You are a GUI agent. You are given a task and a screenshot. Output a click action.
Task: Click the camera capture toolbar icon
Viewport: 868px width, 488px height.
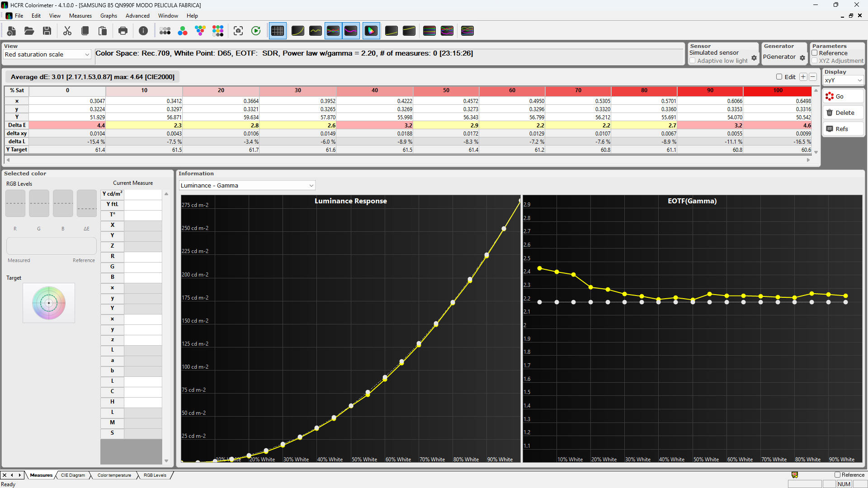[x=238, y=31]
